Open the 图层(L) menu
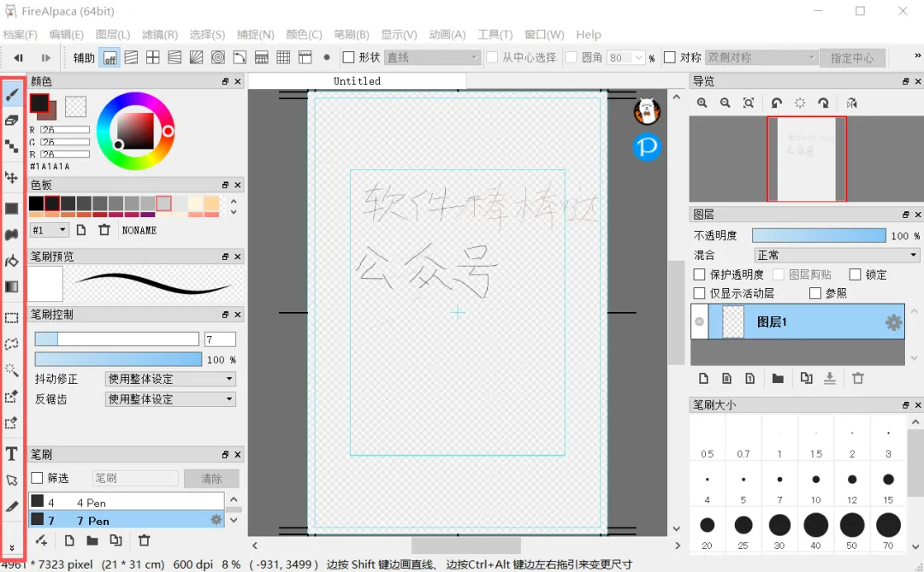Image resolution: width=924 pixels, height=572 pixels. click(113, 35)
